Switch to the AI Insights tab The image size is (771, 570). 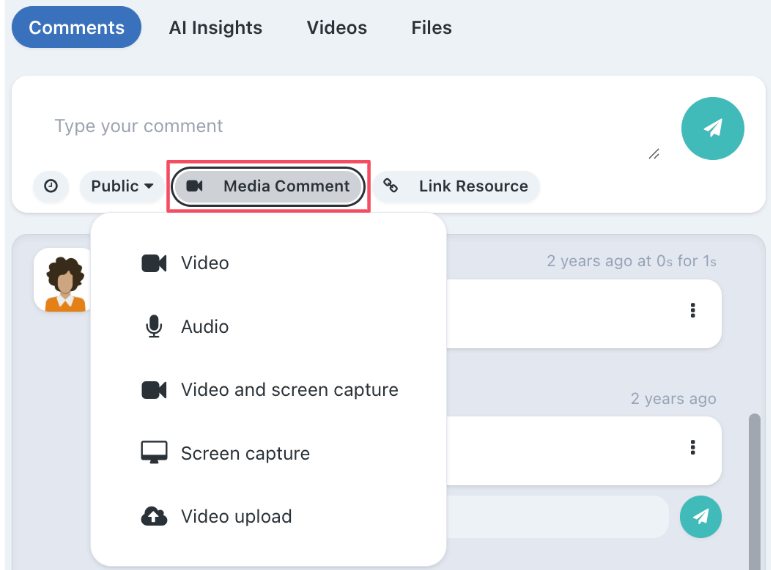[215, 28]
